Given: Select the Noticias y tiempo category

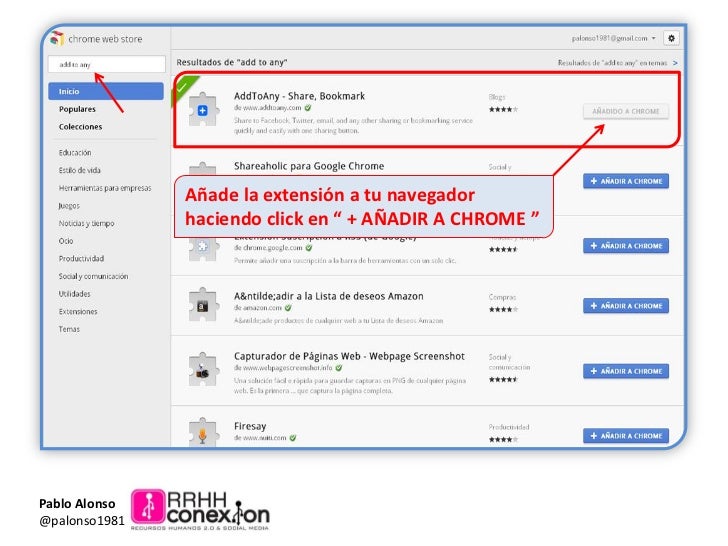Looking at the screenshot, I should point(86,223).
